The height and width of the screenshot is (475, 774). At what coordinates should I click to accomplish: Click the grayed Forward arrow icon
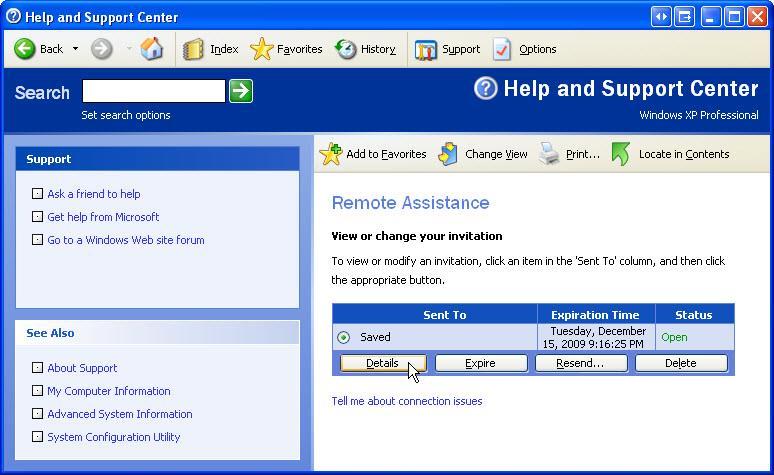tap(102, 49)
